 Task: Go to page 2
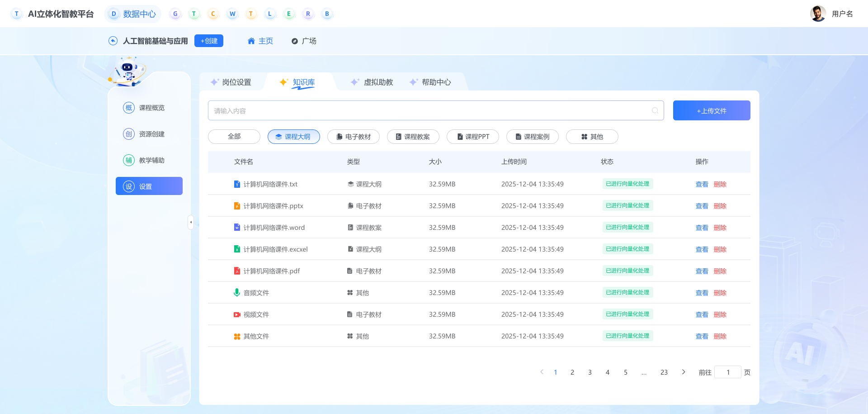pos(572,372)
